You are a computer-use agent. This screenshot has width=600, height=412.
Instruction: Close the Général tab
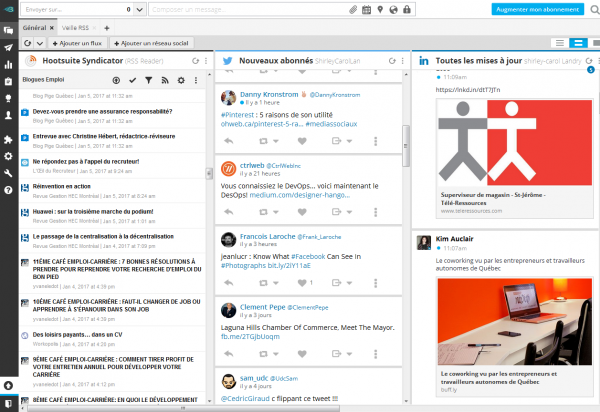coord(52,28)
